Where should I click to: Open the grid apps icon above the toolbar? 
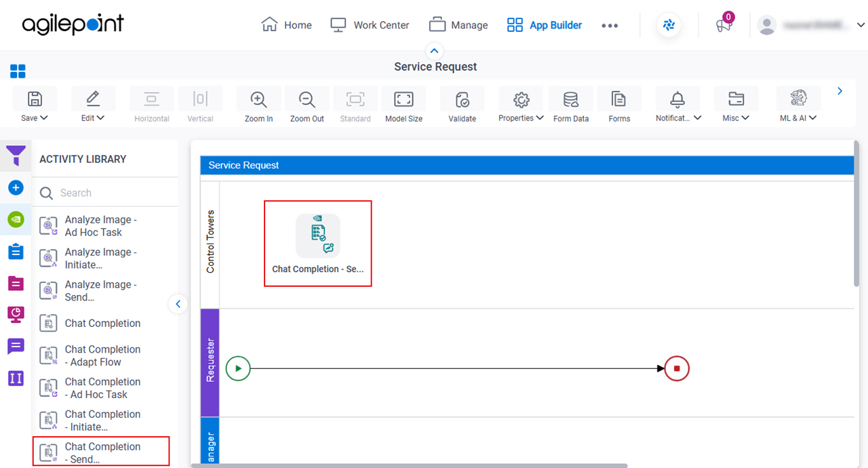18,71
